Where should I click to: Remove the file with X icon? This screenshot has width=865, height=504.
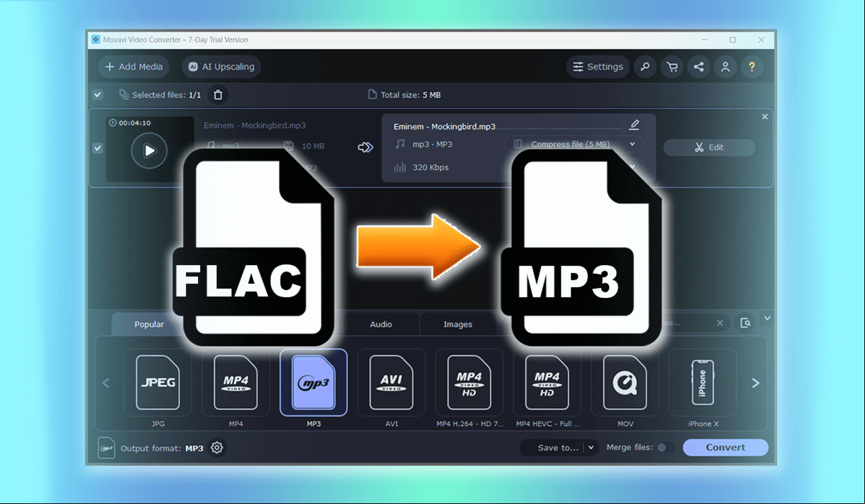[x=764, y=117]
